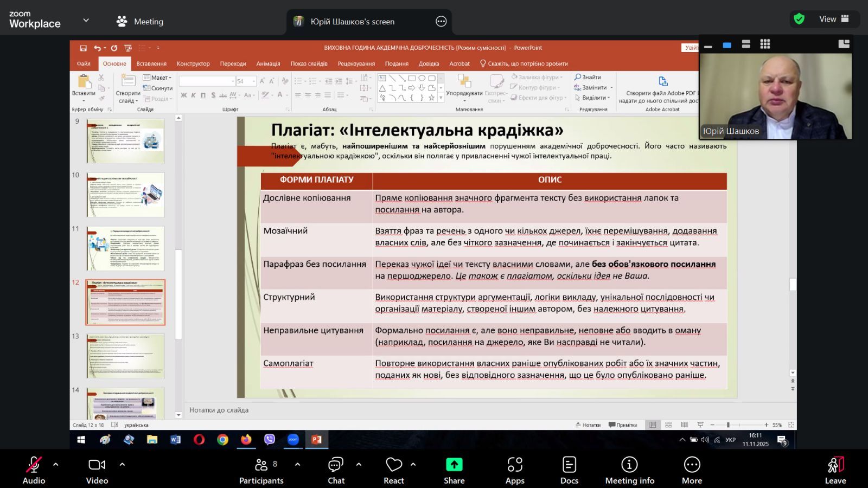Screen dimensions: 868x488
Task: Open the Docs icon
Action: coord(569,465)
